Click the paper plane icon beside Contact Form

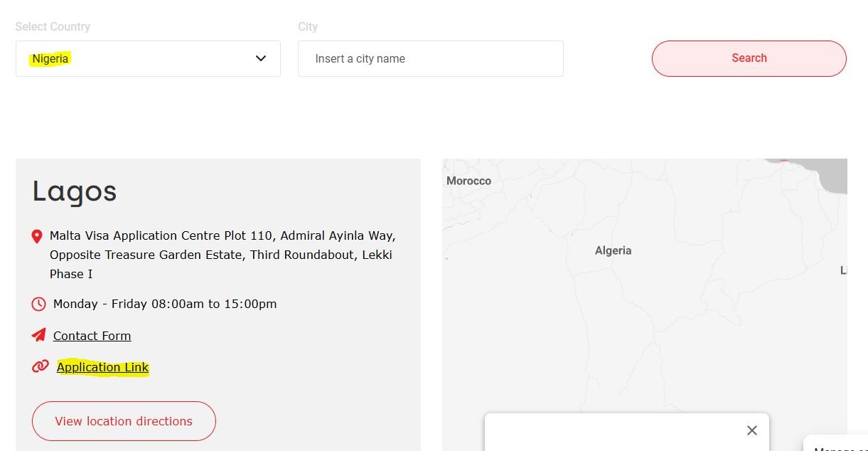[x=38, y=334]
